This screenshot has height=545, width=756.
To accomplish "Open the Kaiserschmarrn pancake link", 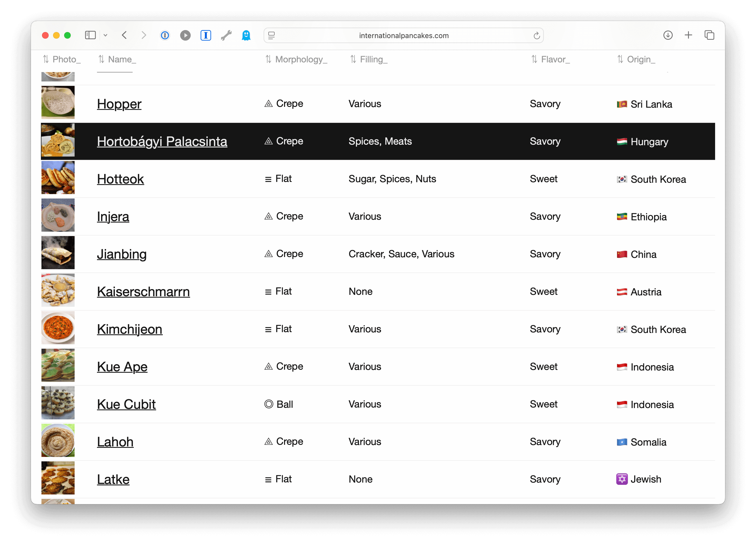I will coord(143,292).
